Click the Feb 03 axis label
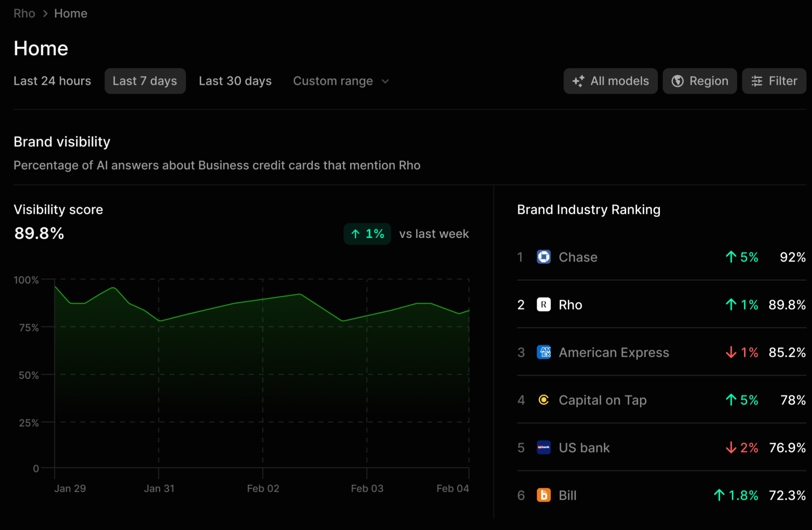 [367, 488]
